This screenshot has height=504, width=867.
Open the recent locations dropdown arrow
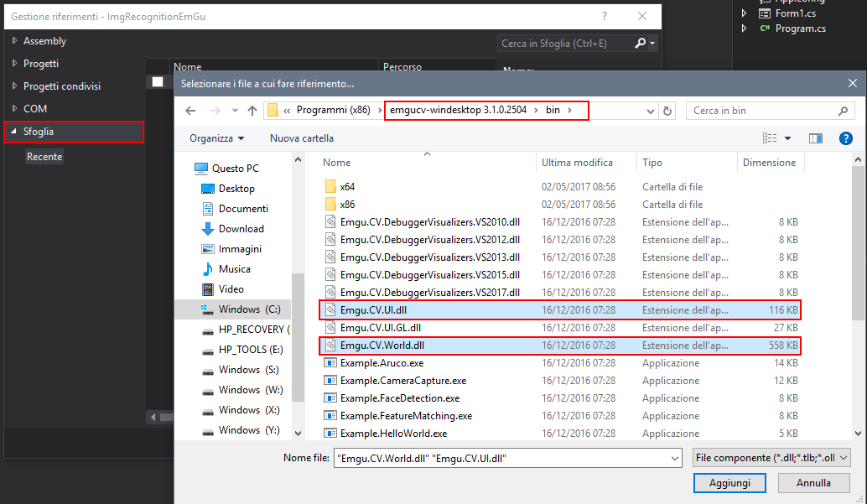tap(235, 111)
